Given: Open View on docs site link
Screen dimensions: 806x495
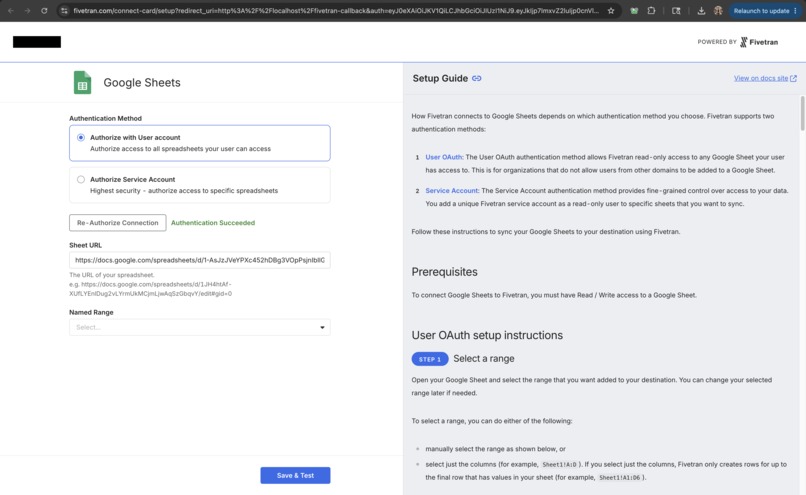Looking at the screenshot, I should [765, 78].
